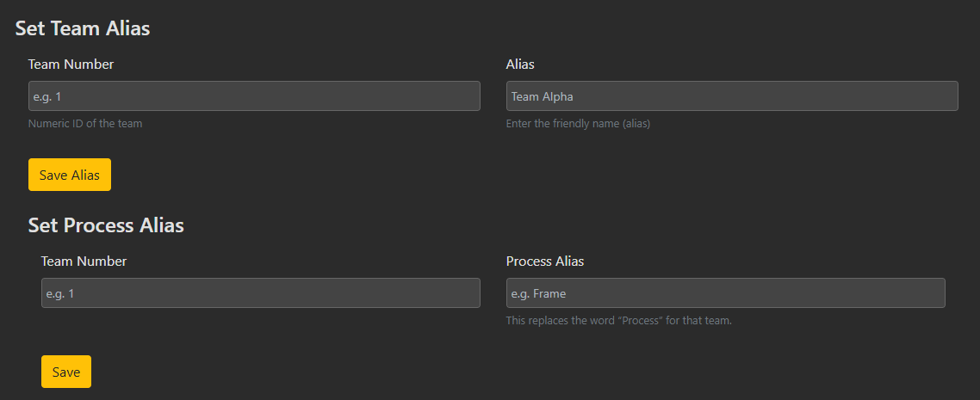Click the Set Team Alias heading
Screen dimensions: 980x400
click(83, 28)
